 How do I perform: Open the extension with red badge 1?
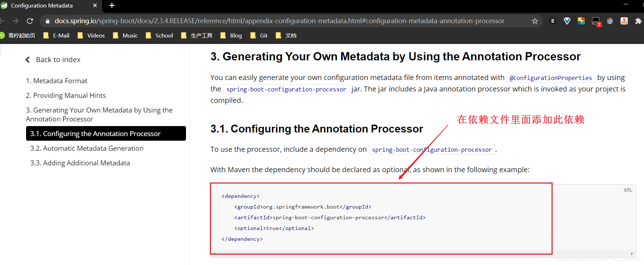coord(596,21)
